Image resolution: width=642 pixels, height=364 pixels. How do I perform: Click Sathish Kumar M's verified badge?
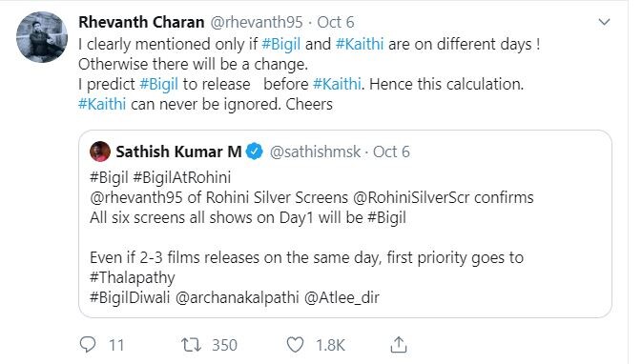[x=255, y=152]
